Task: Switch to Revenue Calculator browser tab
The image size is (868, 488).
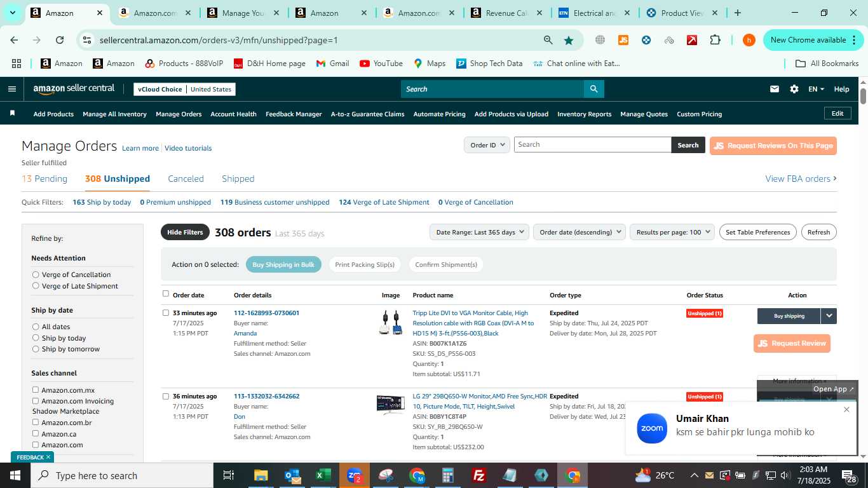Action: pyautogui.click(x=506, y=13)
